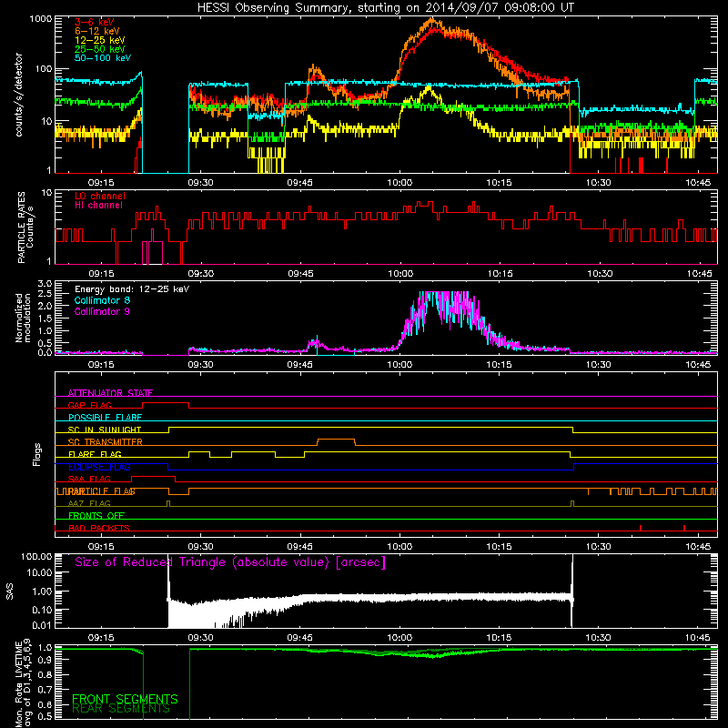This screenshot has height=728, width=728.
Task: Click '09:45' time tick below Flags plot
Action: pyautogui.click(x=300, y=547)
